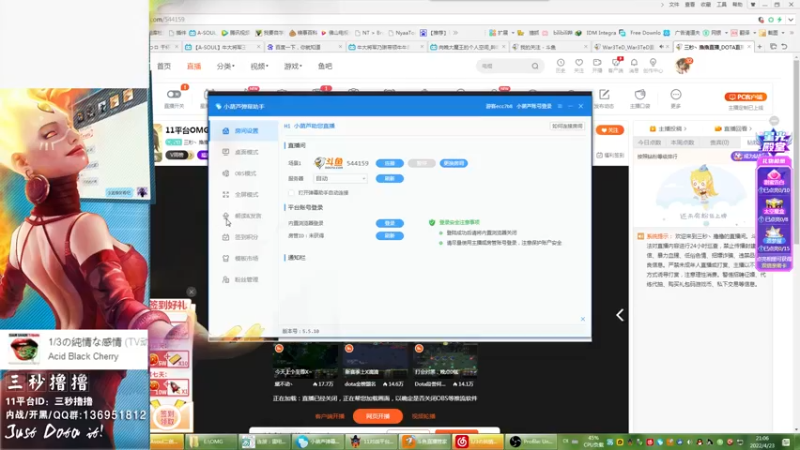Screen dimensions: 800x450
Task: Open the follow heart icon in Douyu header
Action: coord(579,65)
